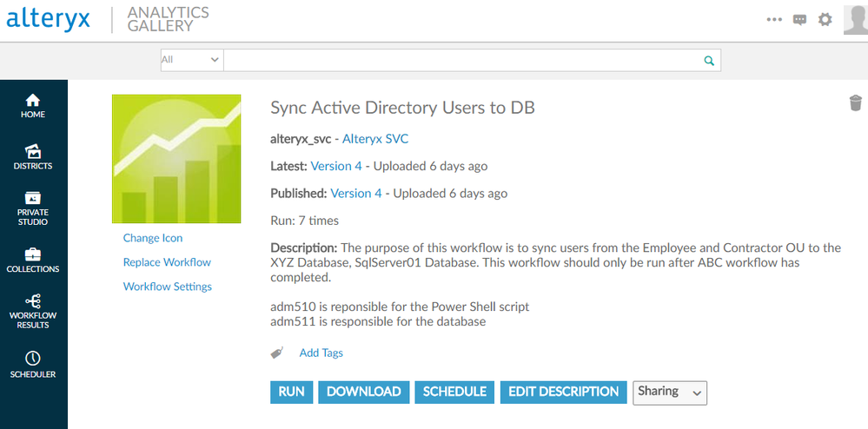Open the Replace Workflow link
Viewport: 868px width, 429px height.
tap(167, 262)
